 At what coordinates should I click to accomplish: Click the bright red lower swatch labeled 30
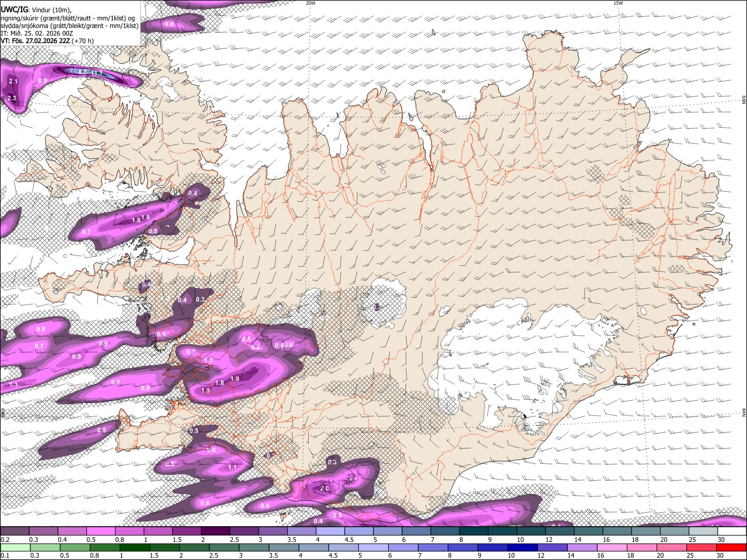tap(732, 547)
